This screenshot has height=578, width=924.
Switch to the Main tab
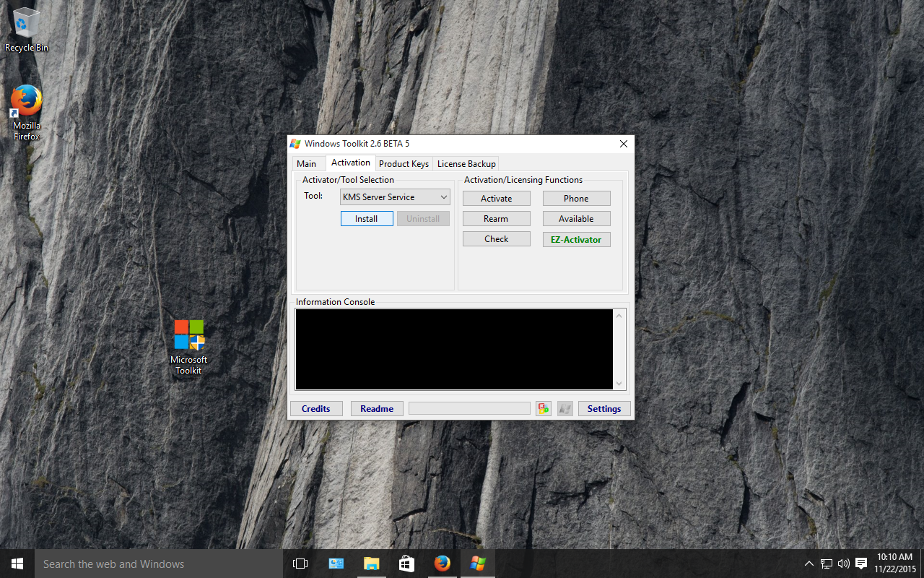coord(307,164)
